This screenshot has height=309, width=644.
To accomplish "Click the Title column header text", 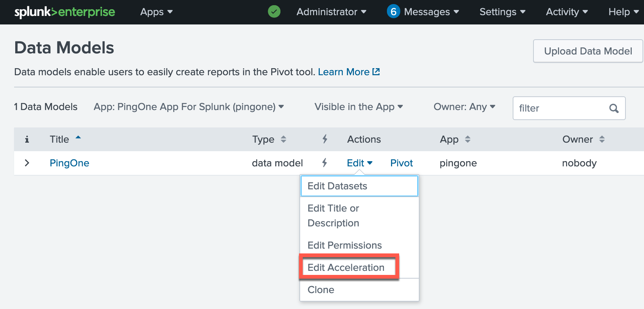I will coord(59,139).
